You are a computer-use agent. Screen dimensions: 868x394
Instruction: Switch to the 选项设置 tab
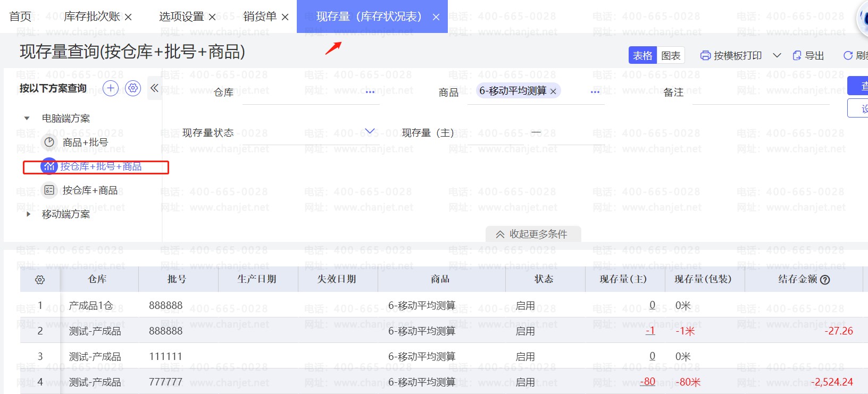coord(181,16)
